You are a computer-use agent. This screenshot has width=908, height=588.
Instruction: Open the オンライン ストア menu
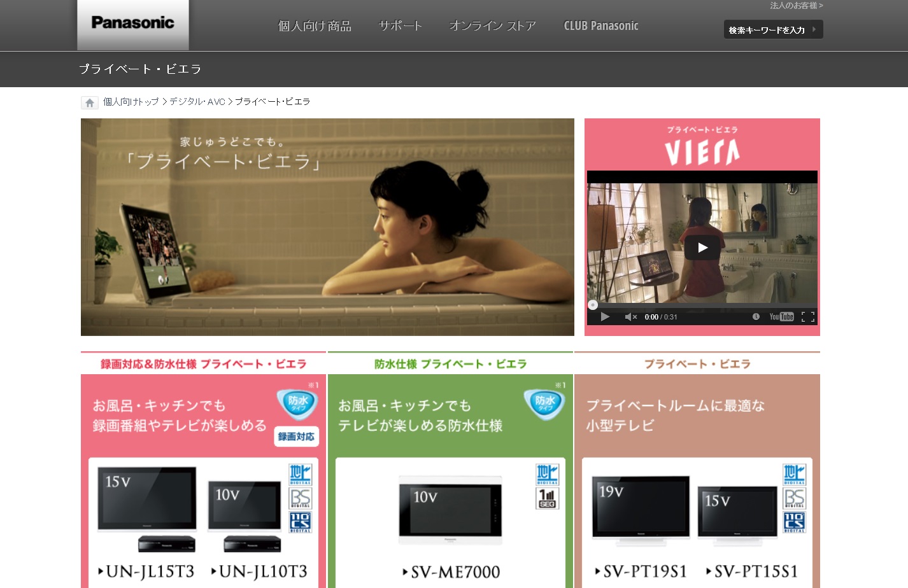pyautogui.click(x=493, y=26)
